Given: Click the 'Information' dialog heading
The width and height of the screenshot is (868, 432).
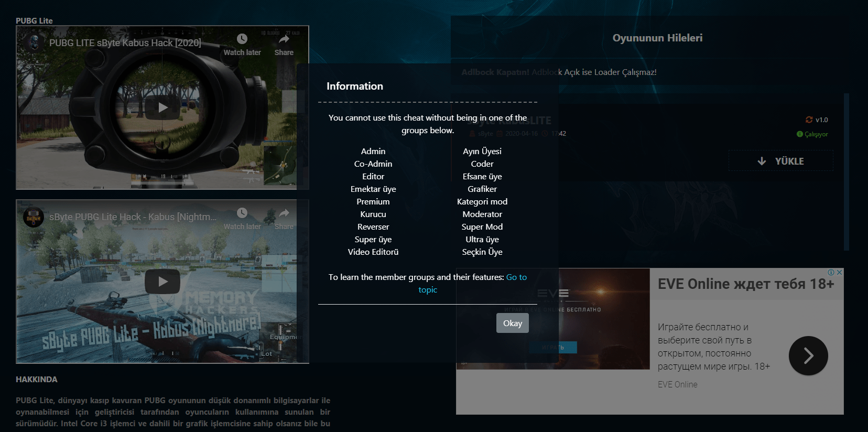Looking at the screenshot, I should pos(355,86).
